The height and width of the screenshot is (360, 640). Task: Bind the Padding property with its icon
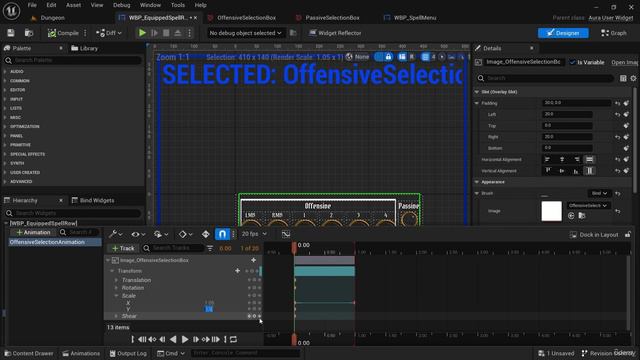627,103
